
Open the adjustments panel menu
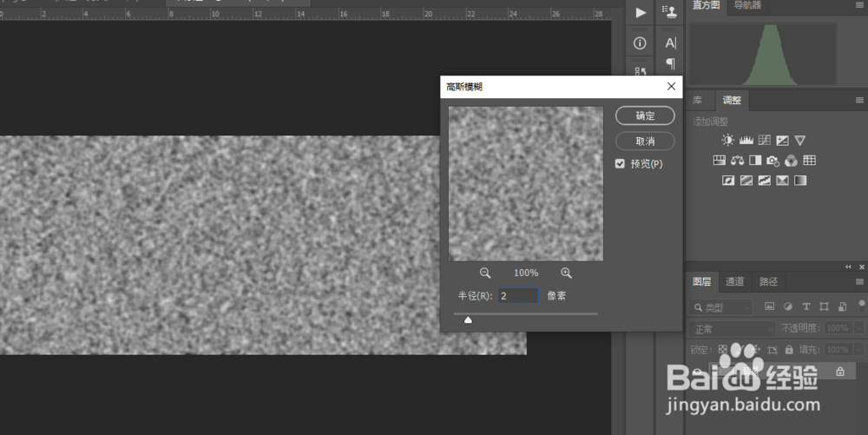(x=859, y=100)
